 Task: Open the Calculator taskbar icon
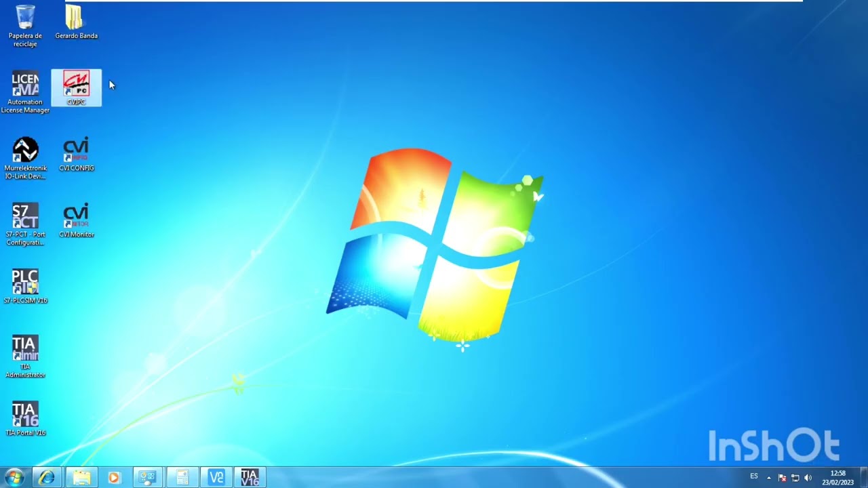pos(182,478)
